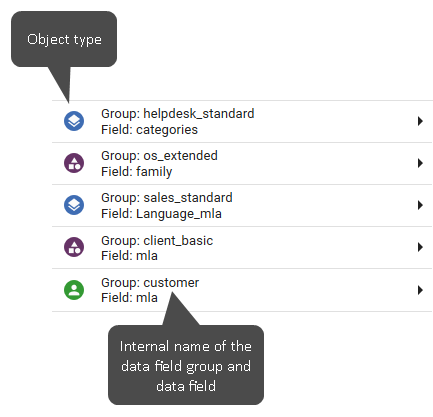Expand the client_basic mla row arrow

point(420,247)
